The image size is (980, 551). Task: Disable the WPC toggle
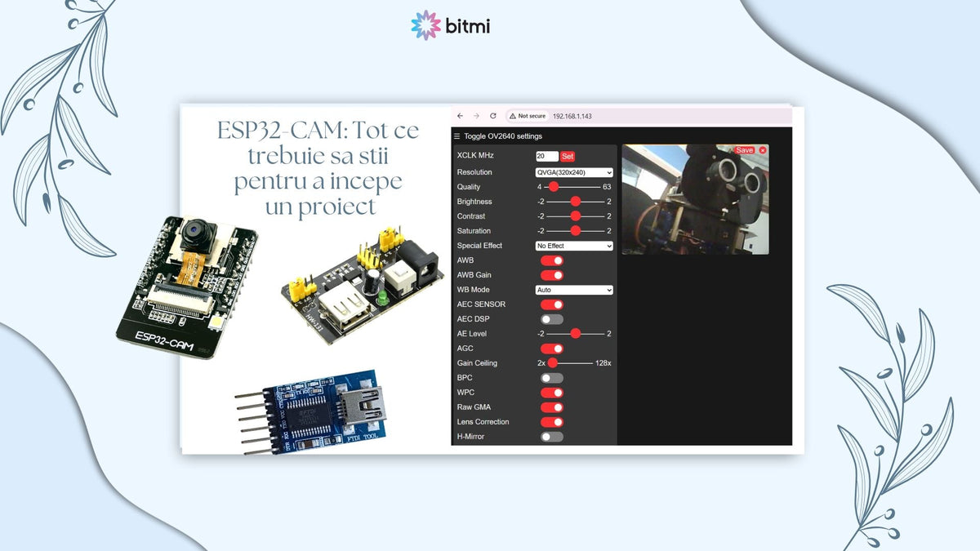(552, 393)
